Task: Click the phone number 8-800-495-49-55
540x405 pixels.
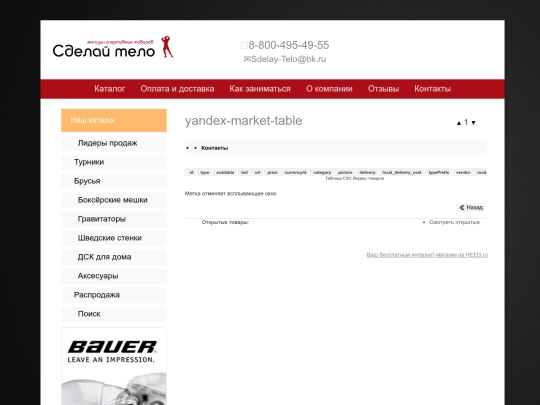Action: (289, 45)
